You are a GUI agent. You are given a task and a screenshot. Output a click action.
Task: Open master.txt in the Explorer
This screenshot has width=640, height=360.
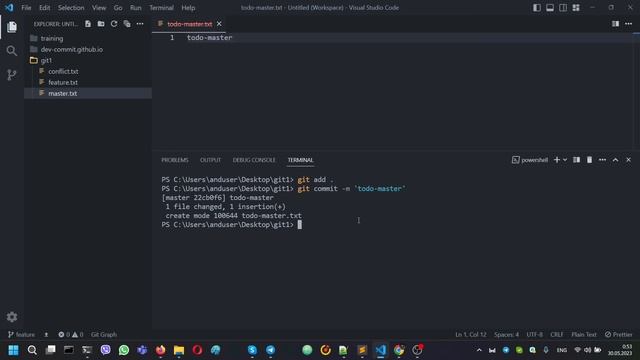88,93
